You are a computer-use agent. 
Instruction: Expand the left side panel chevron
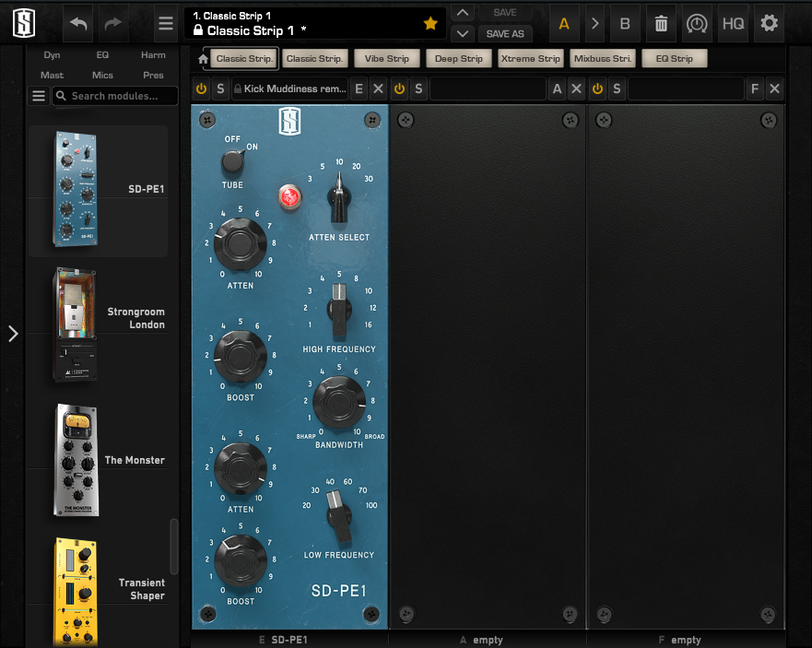[13, 334]
